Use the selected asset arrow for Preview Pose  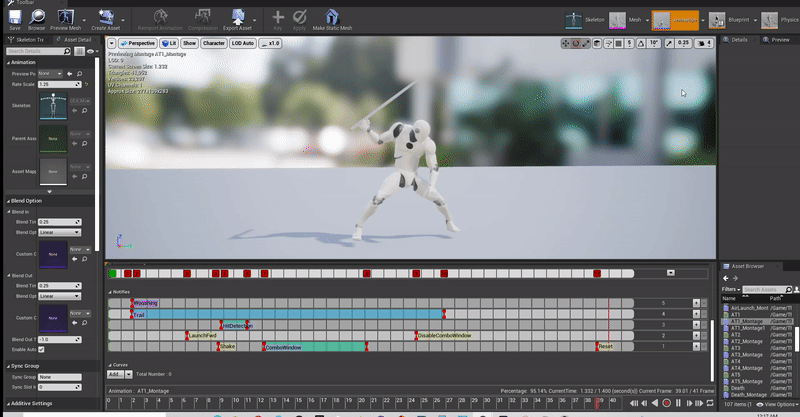[70, 74]
